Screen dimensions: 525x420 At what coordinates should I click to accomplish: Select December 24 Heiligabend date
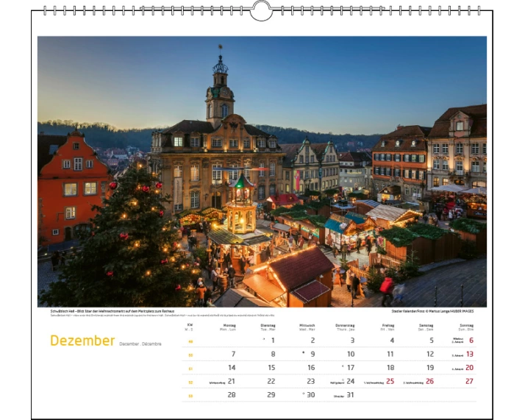(x=350, y=381)
